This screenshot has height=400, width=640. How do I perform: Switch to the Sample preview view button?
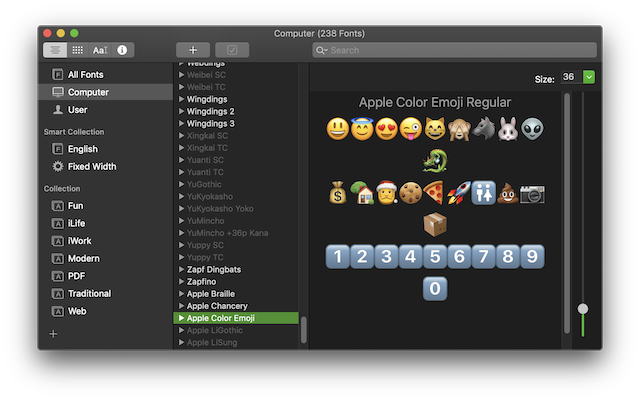coord(56,50)
